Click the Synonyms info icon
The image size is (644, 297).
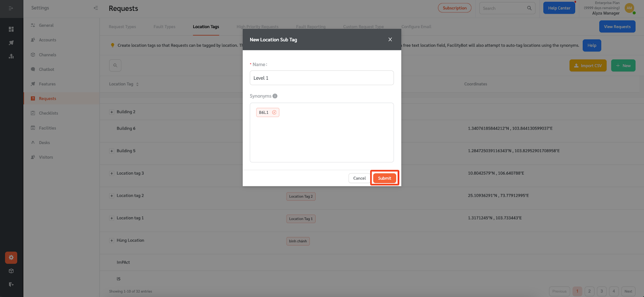point(275,96)
